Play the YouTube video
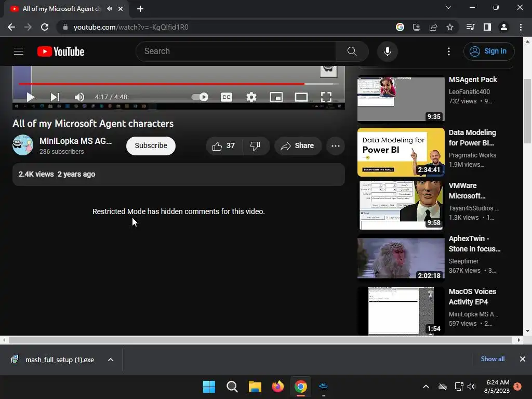This screenshot has width=532, height=399. tap(30, 97)
